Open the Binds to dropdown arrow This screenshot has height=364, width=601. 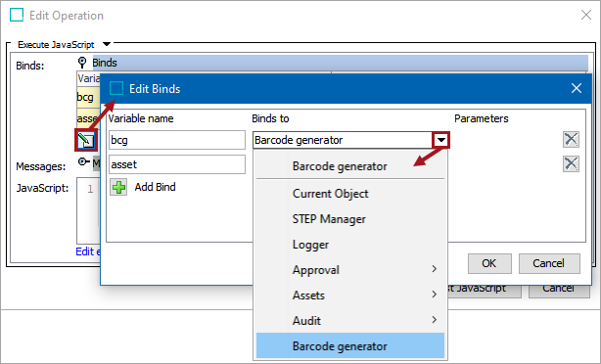pyautogui.click(x=441, y=140)
